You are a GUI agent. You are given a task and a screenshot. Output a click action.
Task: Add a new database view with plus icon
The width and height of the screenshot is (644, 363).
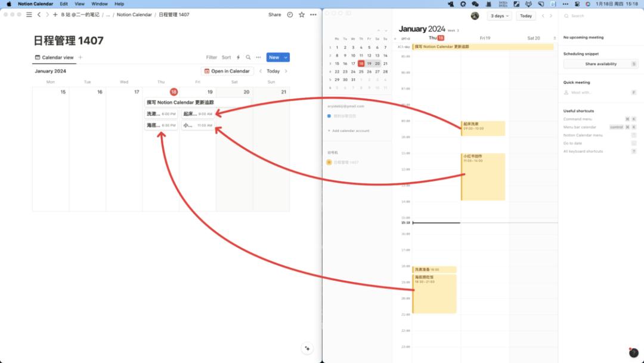click(80, 57)
